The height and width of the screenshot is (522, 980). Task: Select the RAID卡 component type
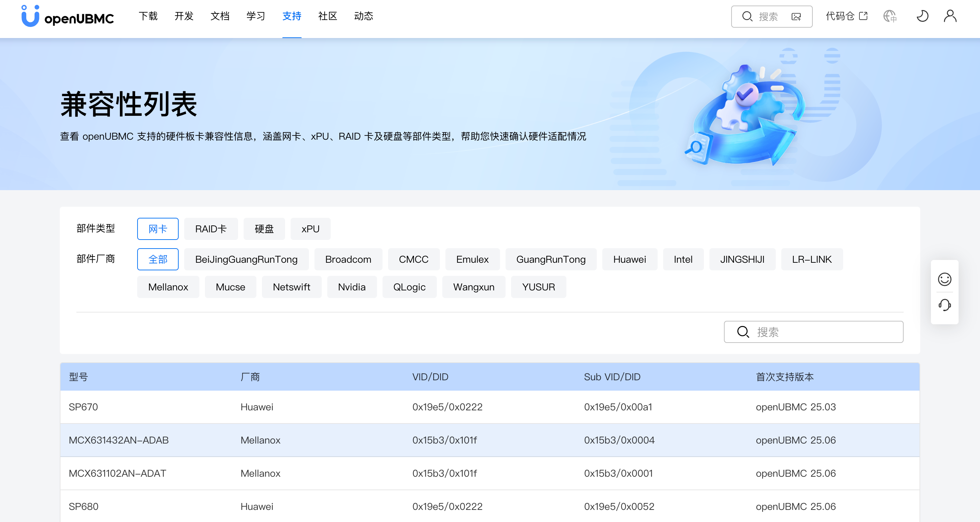point(211,229)
